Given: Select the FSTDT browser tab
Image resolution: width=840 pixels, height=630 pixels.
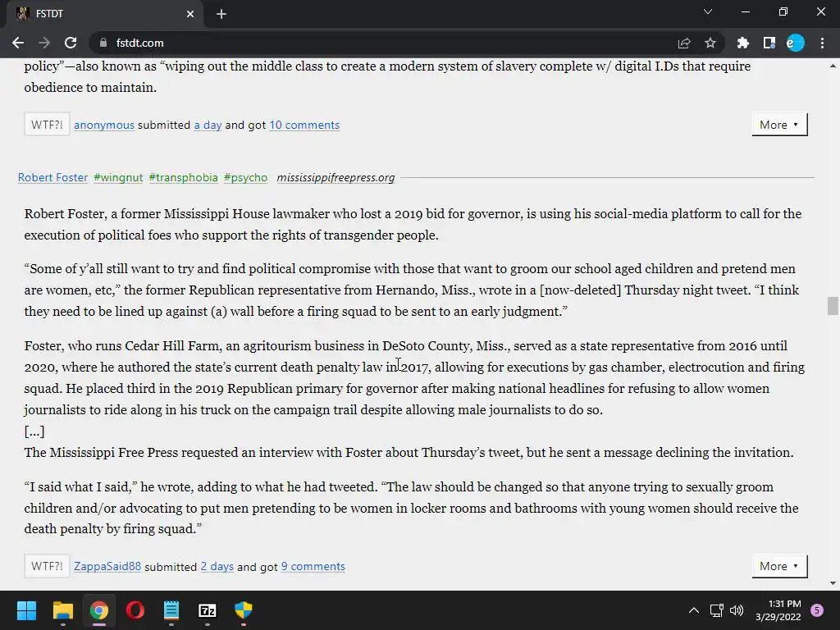Looking at the screenshot, I should [x=104, y=14].
